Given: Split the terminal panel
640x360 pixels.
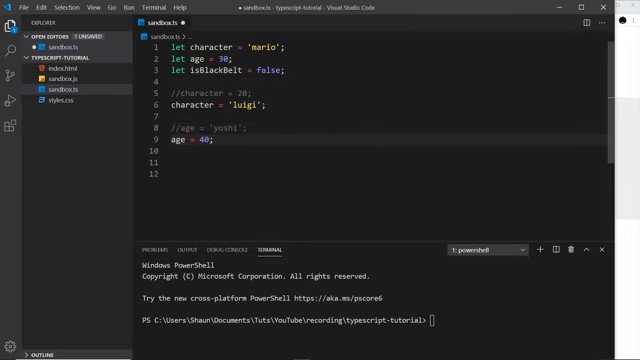Looking at the screenshot, I should click(x=556, y=249).
